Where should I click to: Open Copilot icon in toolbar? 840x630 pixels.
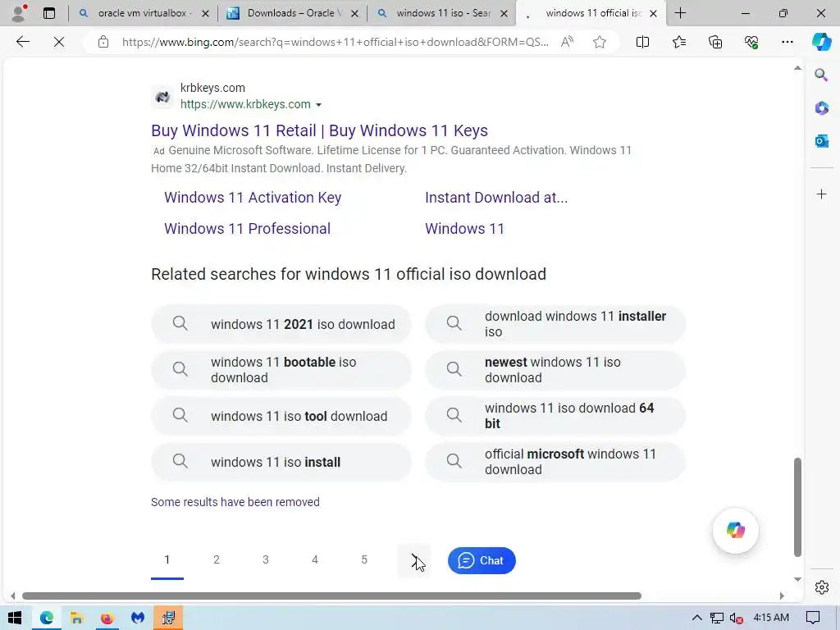820,42
